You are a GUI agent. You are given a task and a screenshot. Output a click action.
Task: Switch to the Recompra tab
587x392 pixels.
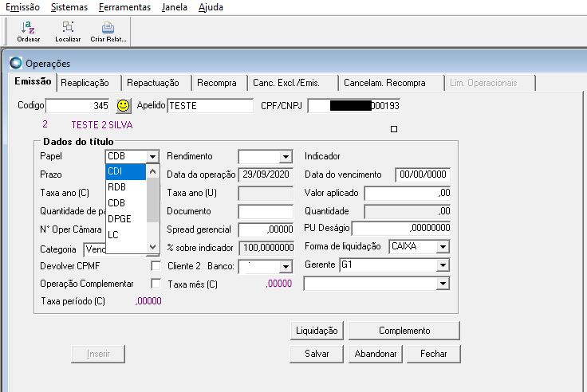point(219,83)
